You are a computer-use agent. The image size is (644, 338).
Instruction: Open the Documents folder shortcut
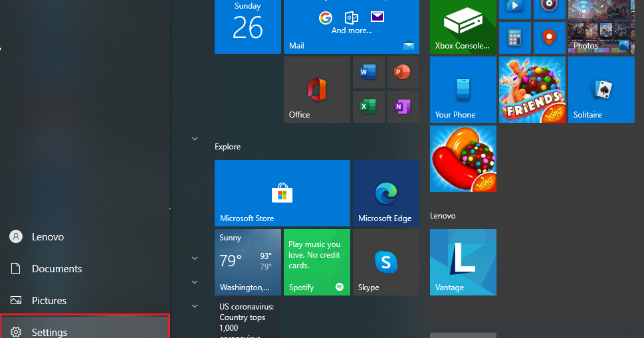pyautogui.click(x=84, y=269)
